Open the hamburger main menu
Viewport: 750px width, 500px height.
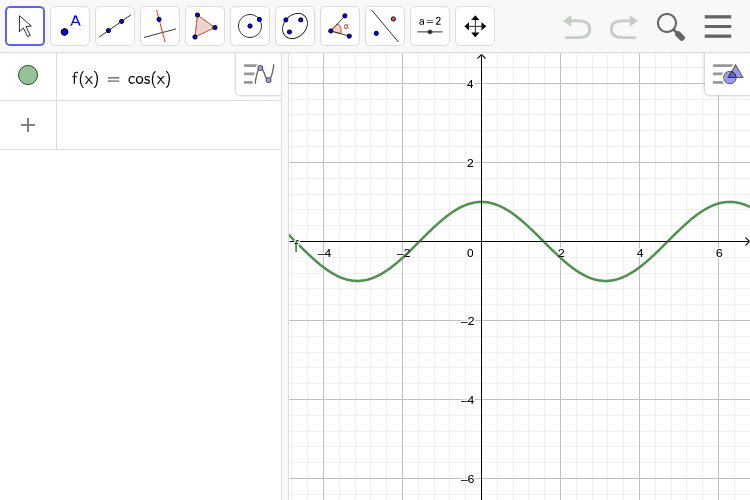tap(717, 26)
